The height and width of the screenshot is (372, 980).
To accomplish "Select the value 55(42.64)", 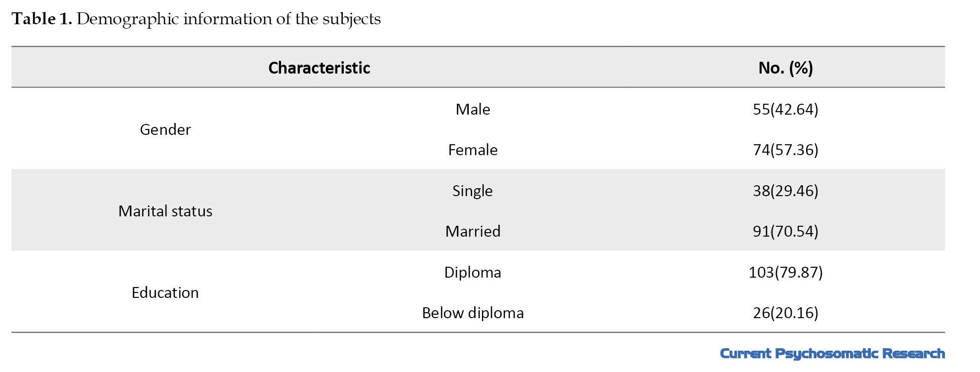I will coord(785,109).
